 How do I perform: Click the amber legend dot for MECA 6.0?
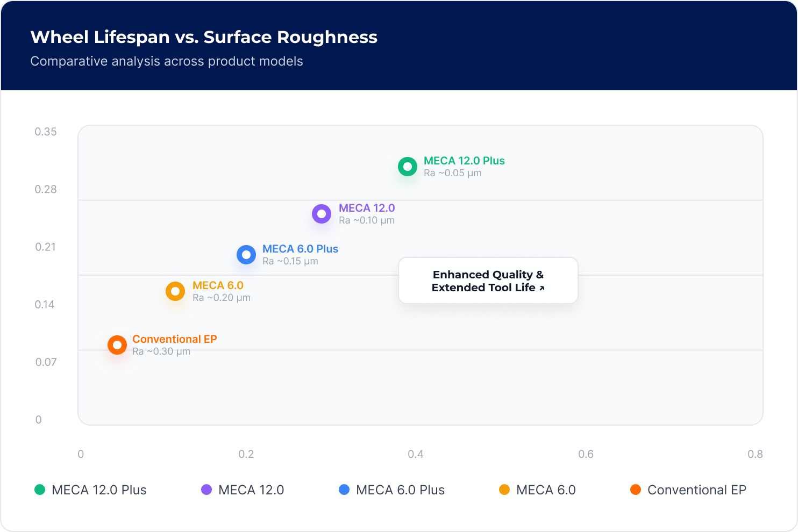click(x=504, y=490)
